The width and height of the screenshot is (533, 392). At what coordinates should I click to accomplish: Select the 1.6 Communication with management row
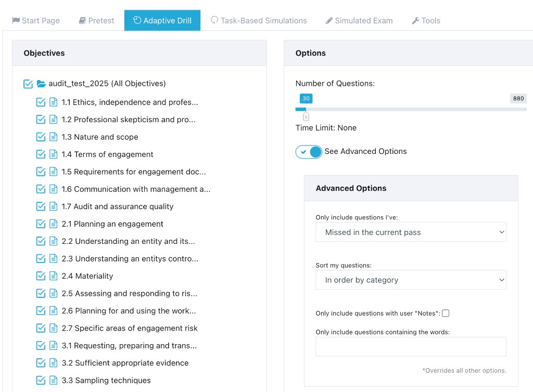(136, 189)
